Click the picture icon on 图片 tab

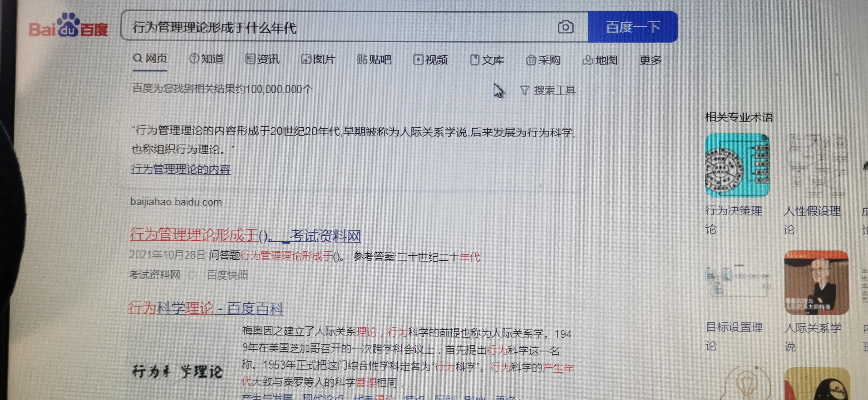click(306, 59)
